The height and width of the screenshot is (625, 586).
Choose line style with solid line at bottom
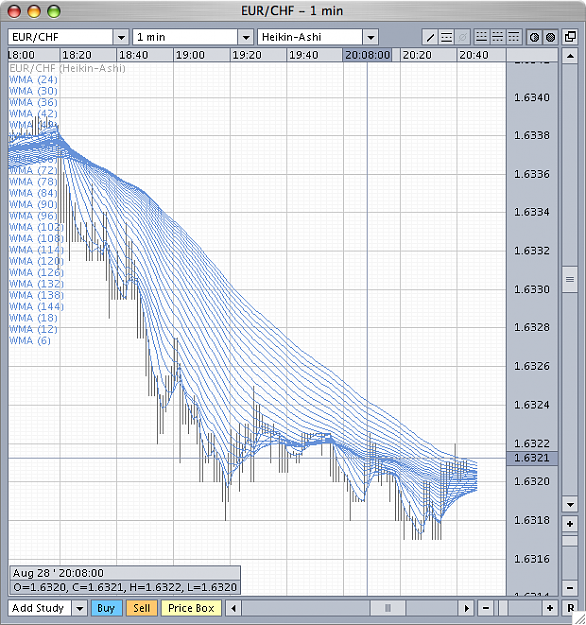coord(481,37)
